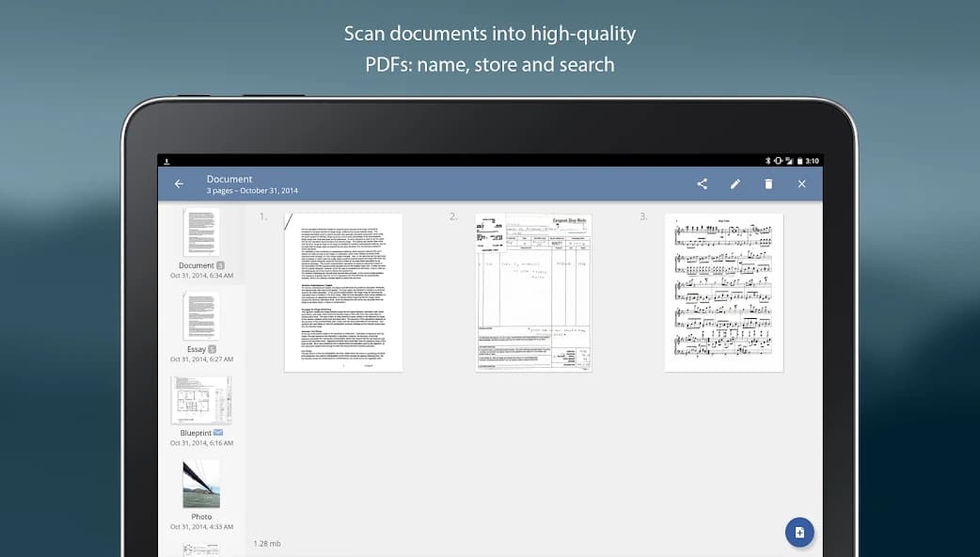Image resolution: width=980 pixels, height=557 pixels.
Task: Check the battery indicator in the status bar
Action: pyautogui.click(x=800, y=161)
